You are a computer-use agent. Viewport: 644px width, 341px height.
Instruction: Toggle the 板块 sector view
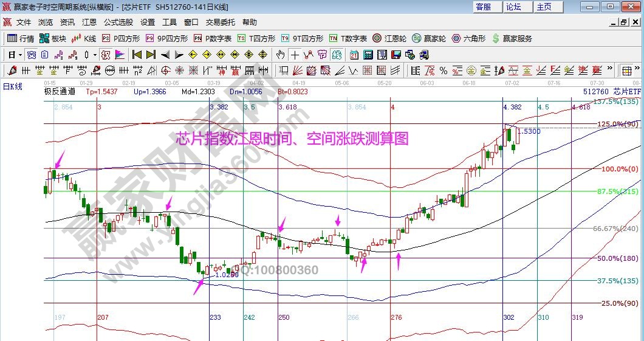53,38
